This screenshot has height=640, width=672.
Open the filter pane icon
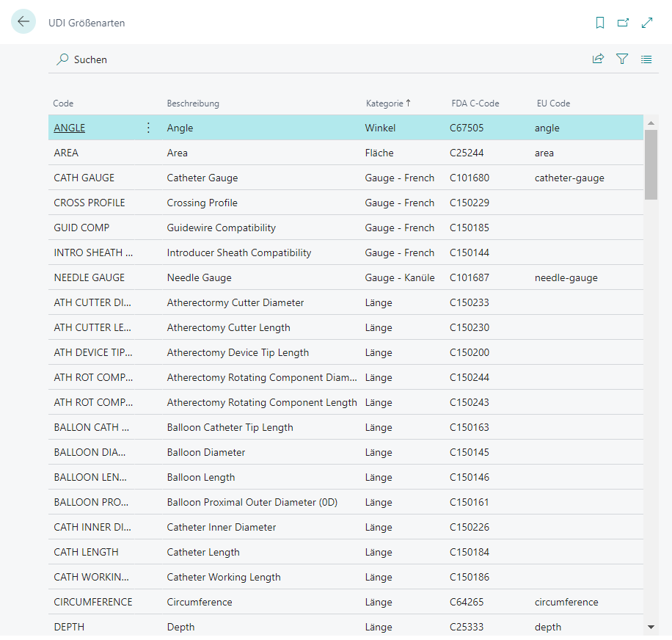coord(622,59)
